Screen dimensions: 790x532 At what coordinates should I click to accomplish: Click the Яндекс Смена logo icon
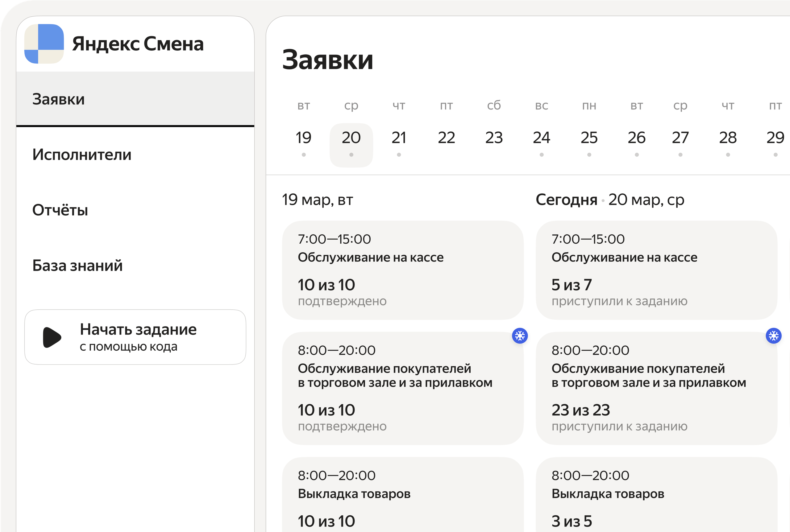coord(44,44)
